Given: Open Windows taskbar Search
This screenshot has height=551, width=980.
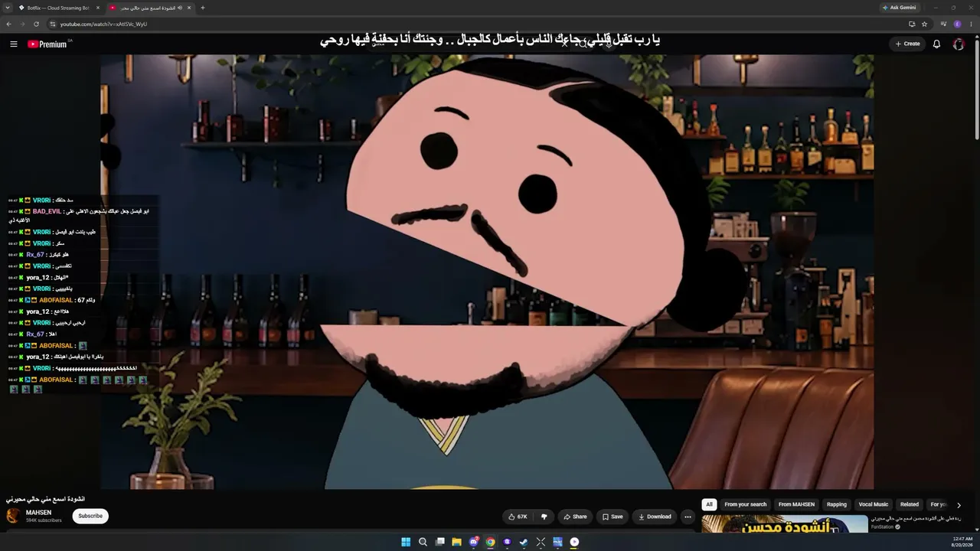Looking at the screenshot, I should pos(423,542).
